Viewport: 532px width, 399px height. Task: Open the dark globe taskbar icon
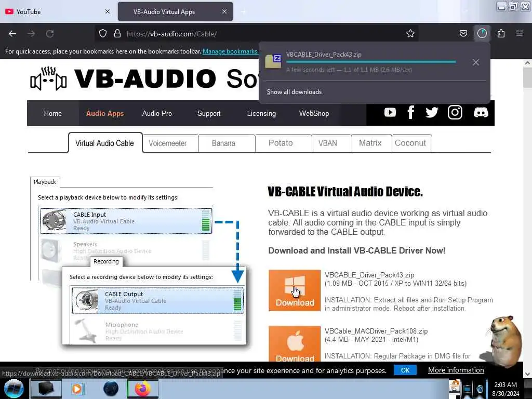pos(111,389)
